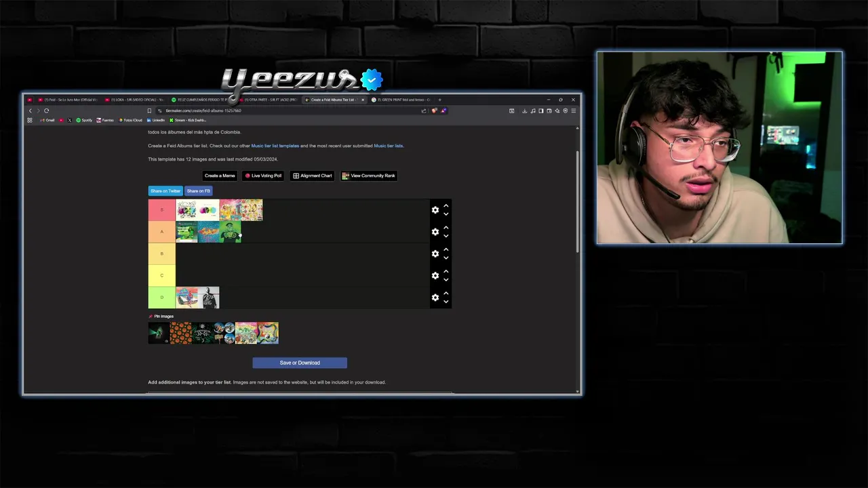Click Share on Twitter
The width and height of the screenshot is (868, 488).
pyautogui.click(x=165, y=191)
